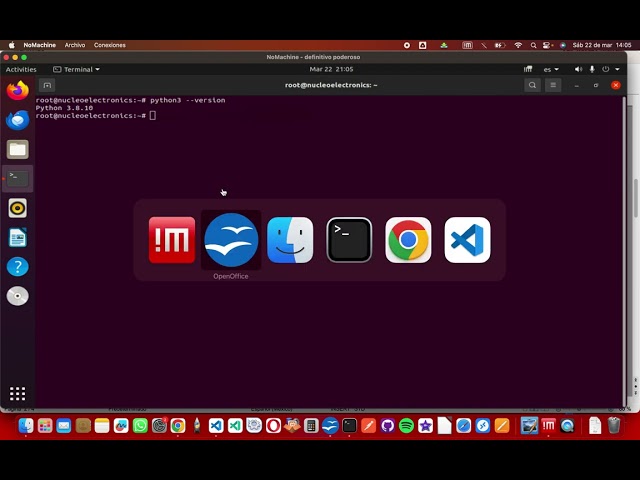Viewport: 640px width, 480px height.
Task: Expand Terminal app menu dropdown
Action: click(x=77, y=69)
